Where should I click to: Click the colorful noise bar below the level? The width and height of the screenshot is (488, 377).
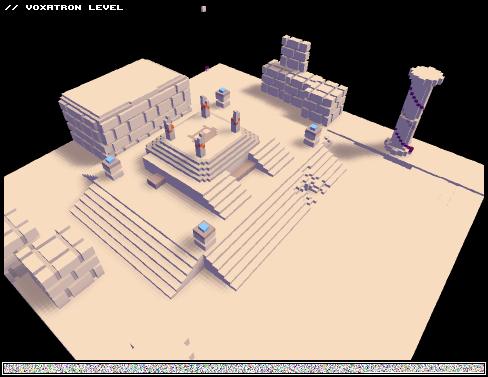(244, 368)
